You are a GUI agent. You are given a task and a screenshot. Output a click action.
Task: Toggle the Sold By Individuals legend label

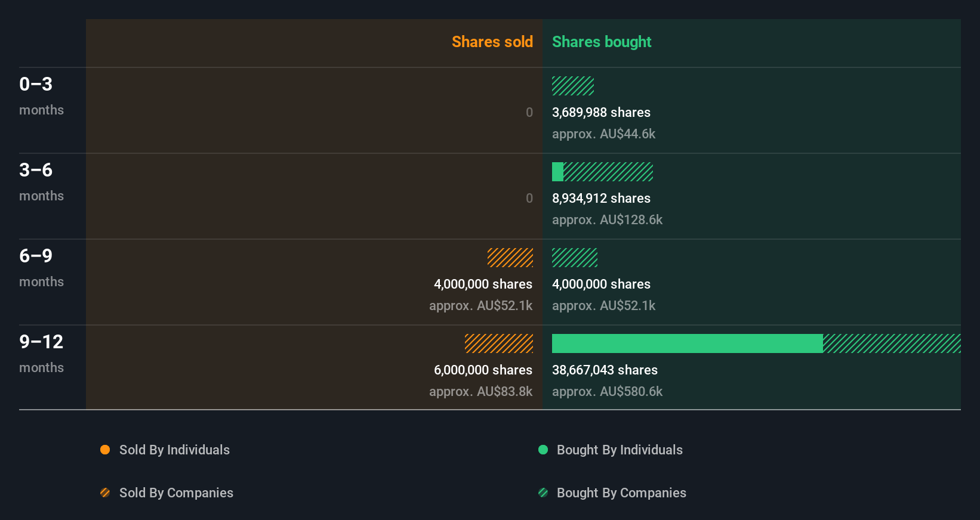[174, 450]
